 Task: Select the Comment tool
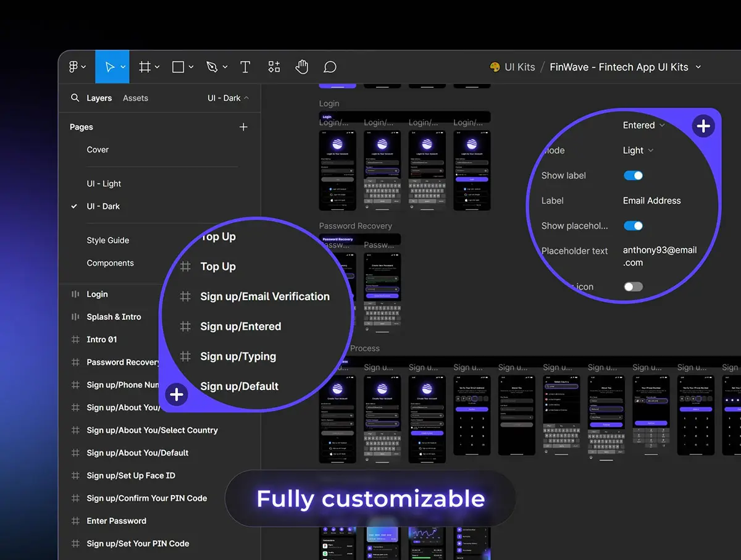point(330,67)
